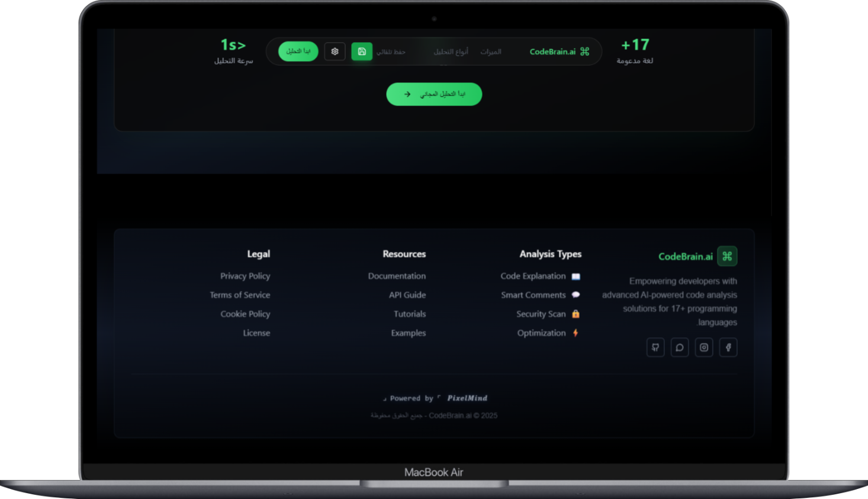Click the PixelMind powered-by credit
The image size is (868, 499).
(x=467, y=398)
